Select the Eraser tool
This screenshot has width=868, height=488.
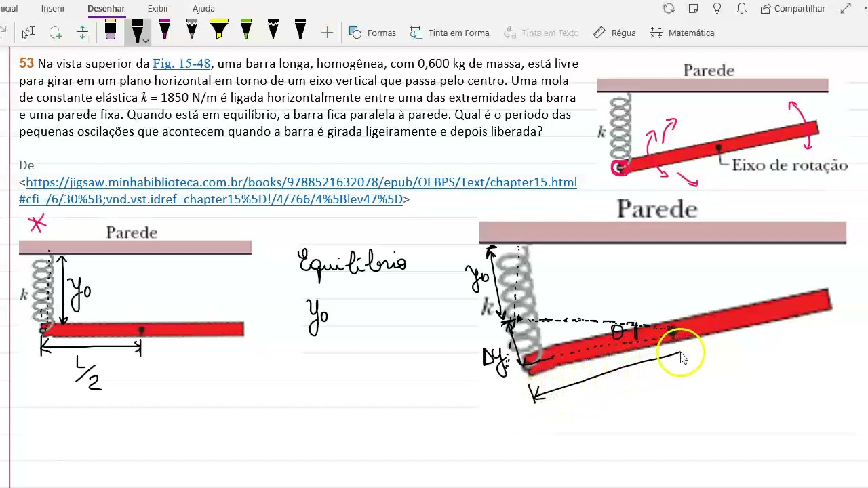click(111, 31)
